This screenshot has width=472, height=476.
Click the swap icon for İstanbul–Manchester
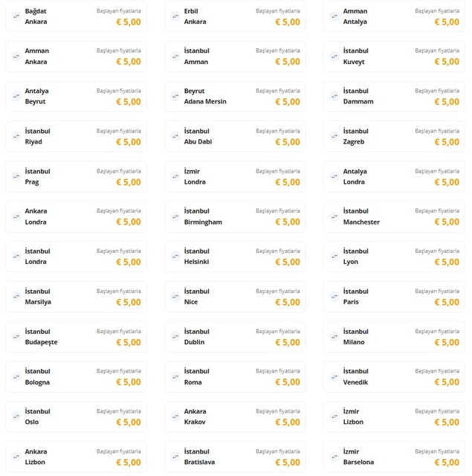click(x=334, y=216)
